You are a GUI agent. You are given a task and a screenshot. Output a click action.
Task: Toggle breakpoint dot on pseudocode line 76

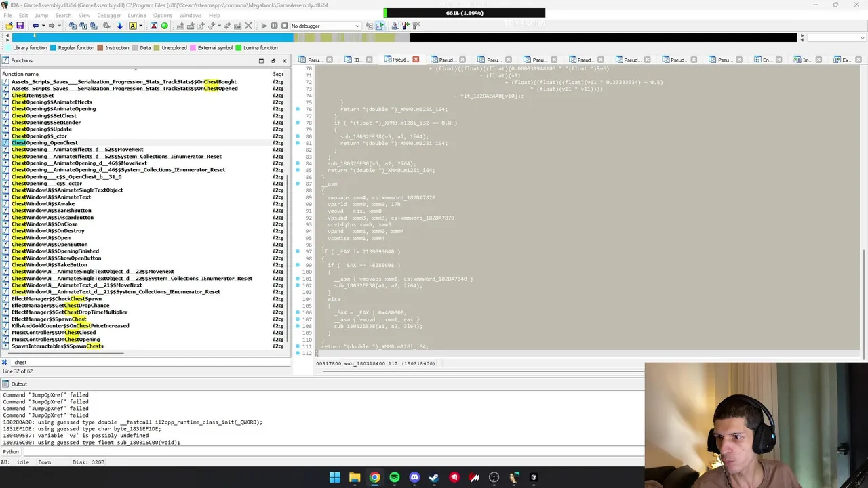298,109
